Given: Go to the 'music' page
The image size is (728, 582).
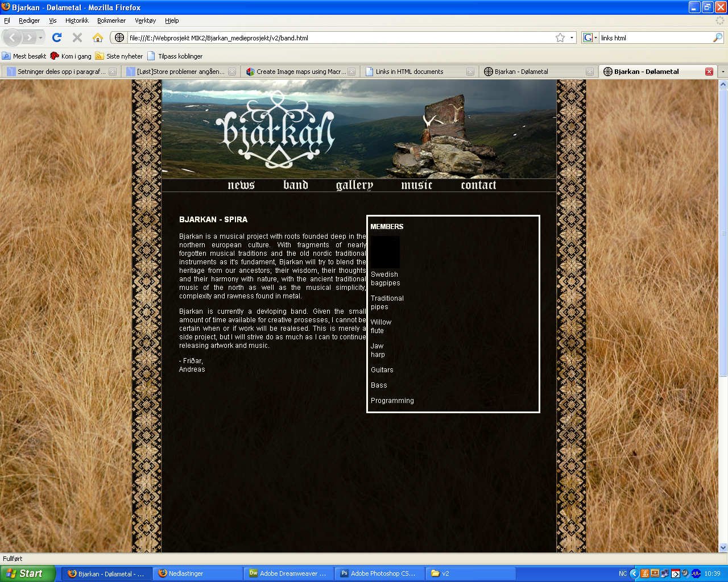Looking at the screenshot, I should [x=417, y=185].
